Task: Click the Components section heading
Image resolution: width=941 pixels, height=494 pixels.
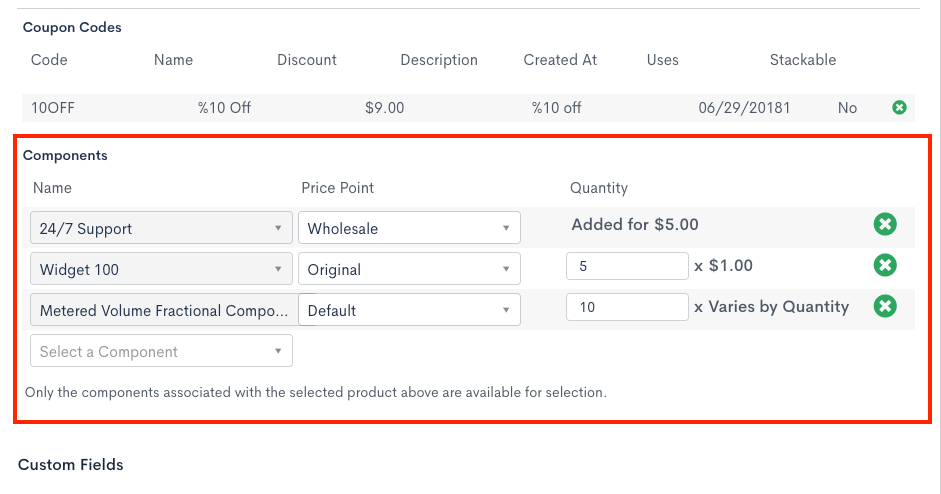Action: click(x=65, y=155)
